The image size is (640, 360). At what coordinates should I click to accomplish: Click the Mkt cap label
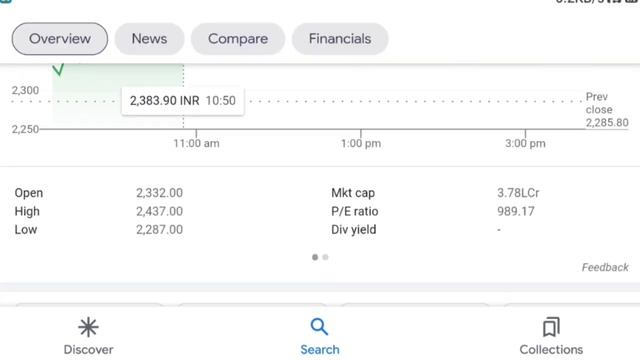(x=353, y=193)
